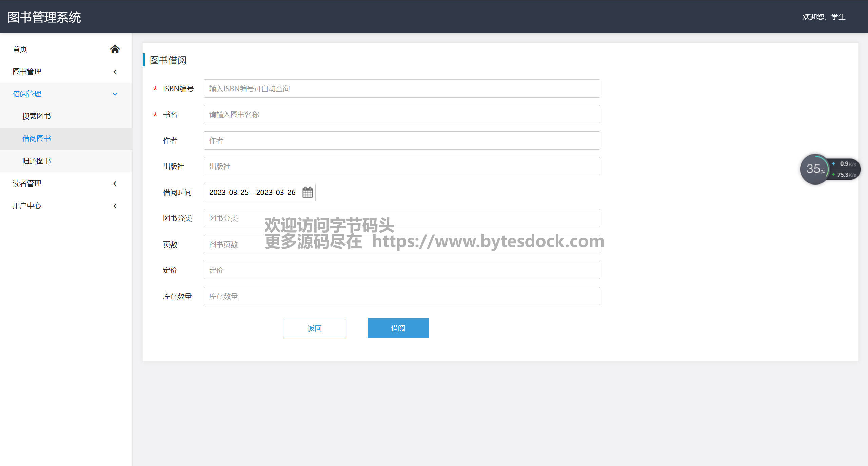Select 归还图书 submenu item
Viewport: 868px width, 466px height.
coord(37,161)
